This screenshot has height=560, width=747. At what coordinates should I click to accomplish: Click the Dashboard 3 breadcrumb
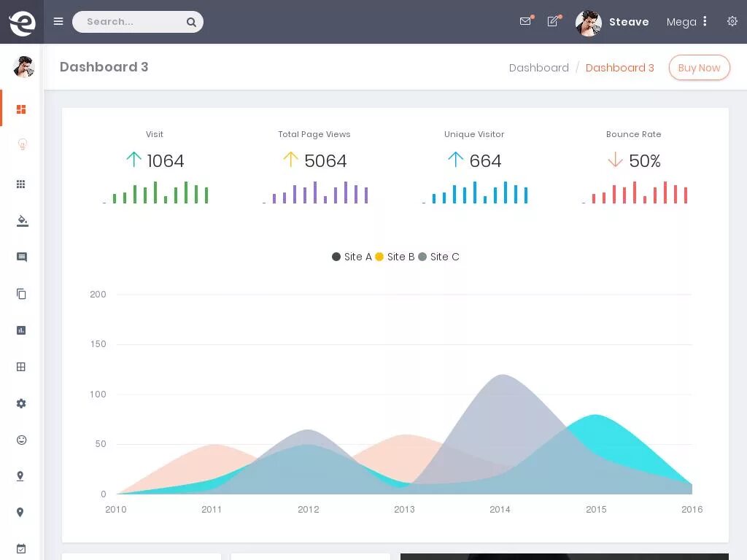click(620, 68)
